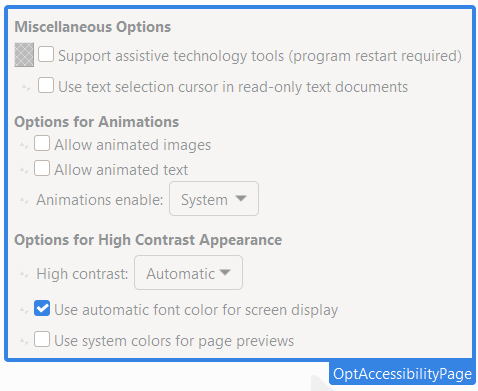Click small indicator icon beside Allow animated text

24,170
